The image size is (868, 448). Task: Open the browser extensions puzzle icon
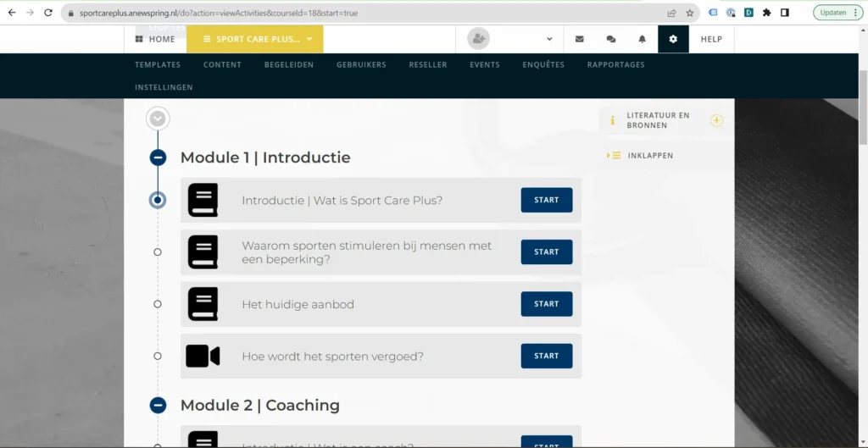(x=766, y=13)
